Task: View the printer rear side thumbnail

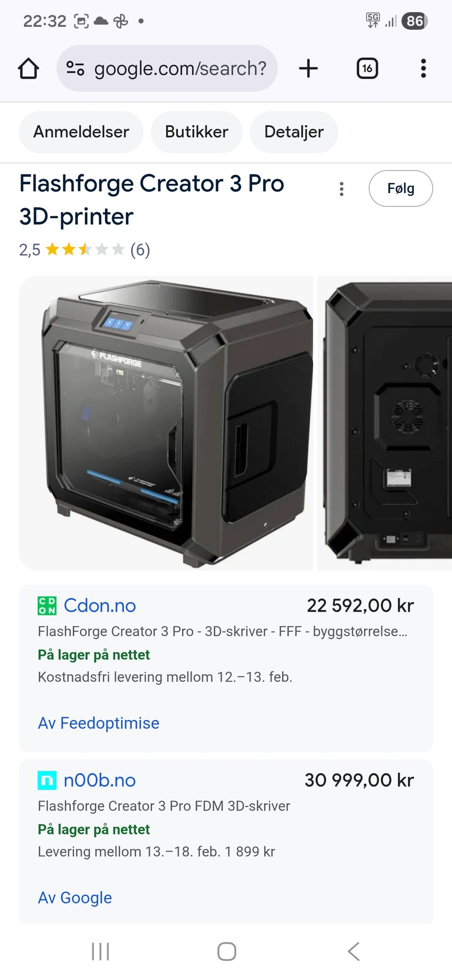Action: pyautogui.click(x=385, y=423)
